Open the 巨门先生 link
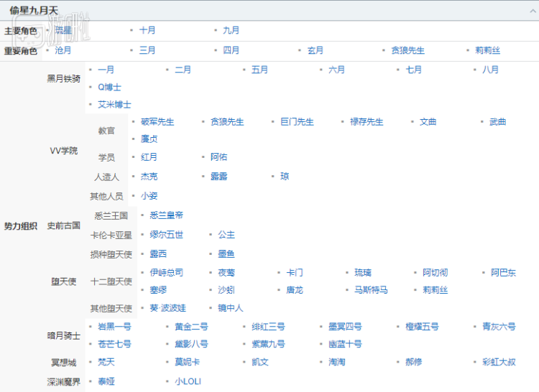The image size is (539, 392). 297,122
